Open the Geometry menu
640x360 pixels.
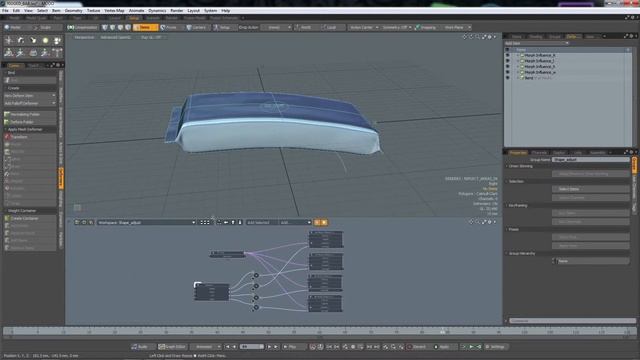point(73,11)
